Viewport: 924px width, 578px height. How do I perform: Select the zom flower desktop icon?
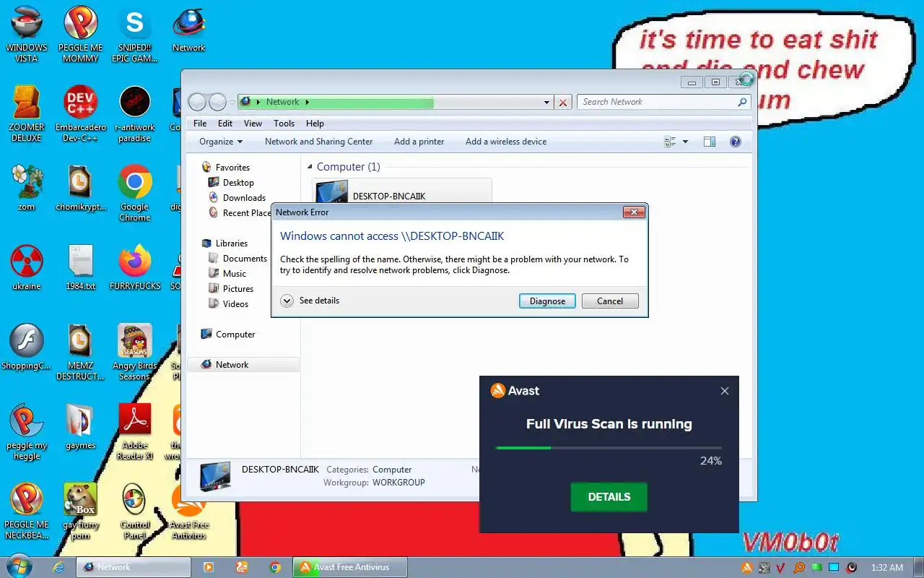[x=27, y=188]
